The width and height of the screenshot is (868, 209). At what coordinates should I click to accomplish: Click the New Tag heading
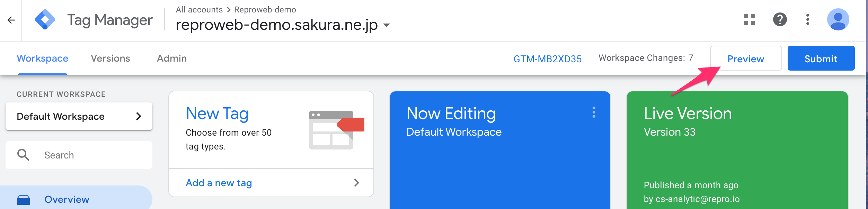coord(217,113)
